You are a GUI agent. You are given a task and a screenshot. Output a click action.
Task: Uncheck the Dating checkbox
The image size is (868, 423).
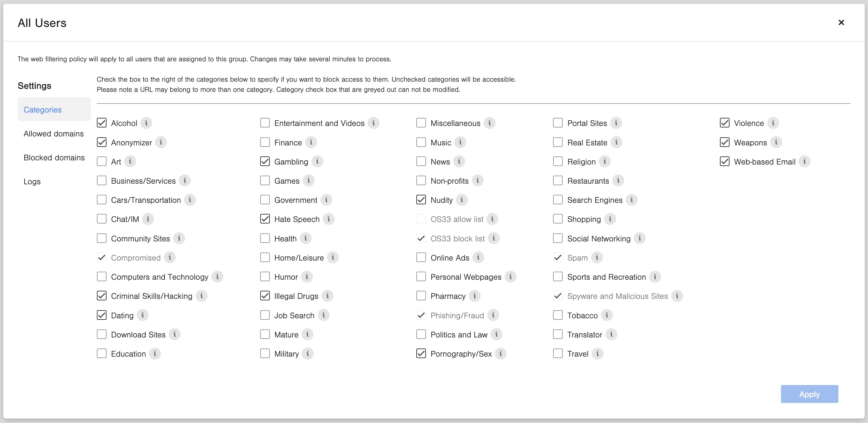pyautogui.click(x=101, y=315)
